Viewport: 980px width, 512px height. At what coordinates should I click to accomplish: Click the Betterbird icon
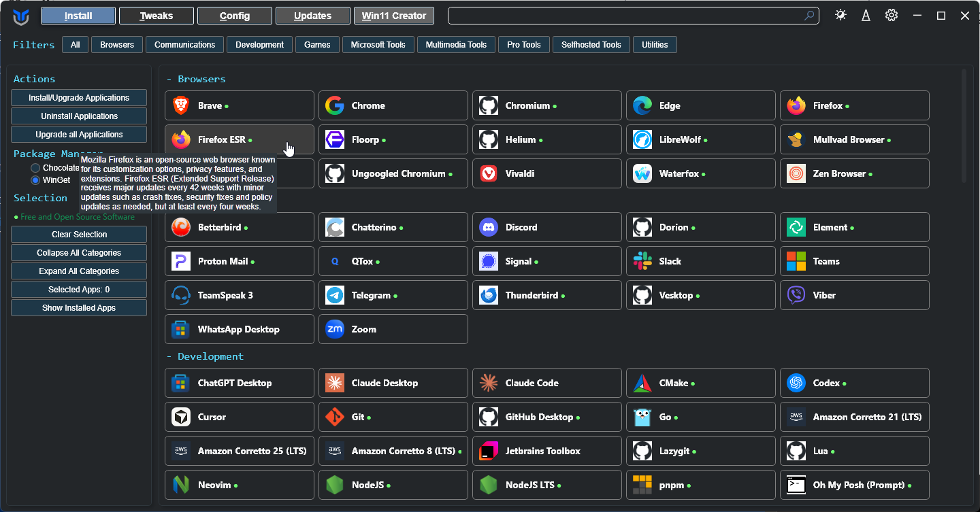181,227
